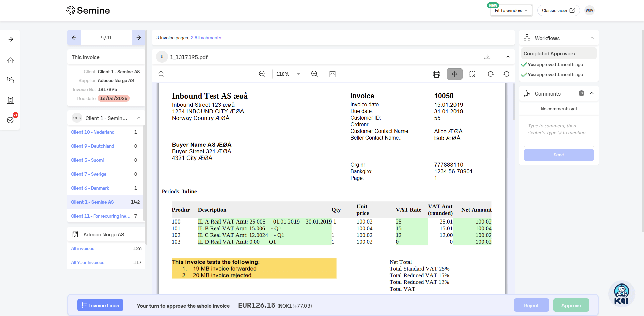This screenshot has height=316, width=644.
Task: Click the Semine logo
Action: (x=88, y=10)
